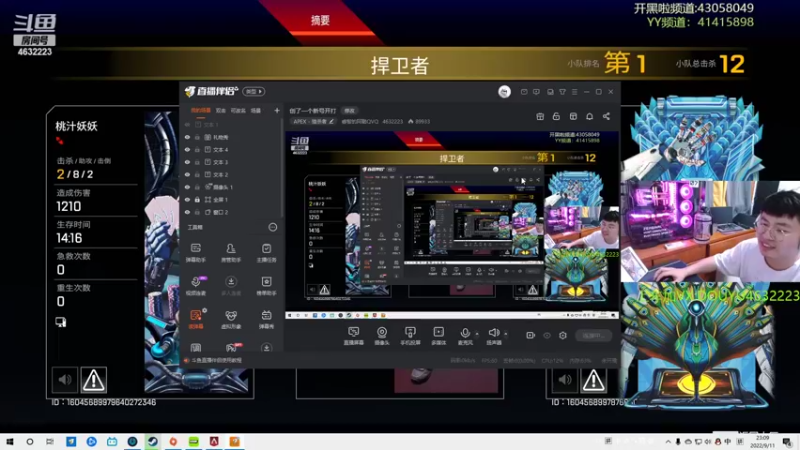Viewport: 800px width, 450px height.
Task: Expand the toolbox more-options circle button
Action: pyautogui.click(x=272, y=227)
